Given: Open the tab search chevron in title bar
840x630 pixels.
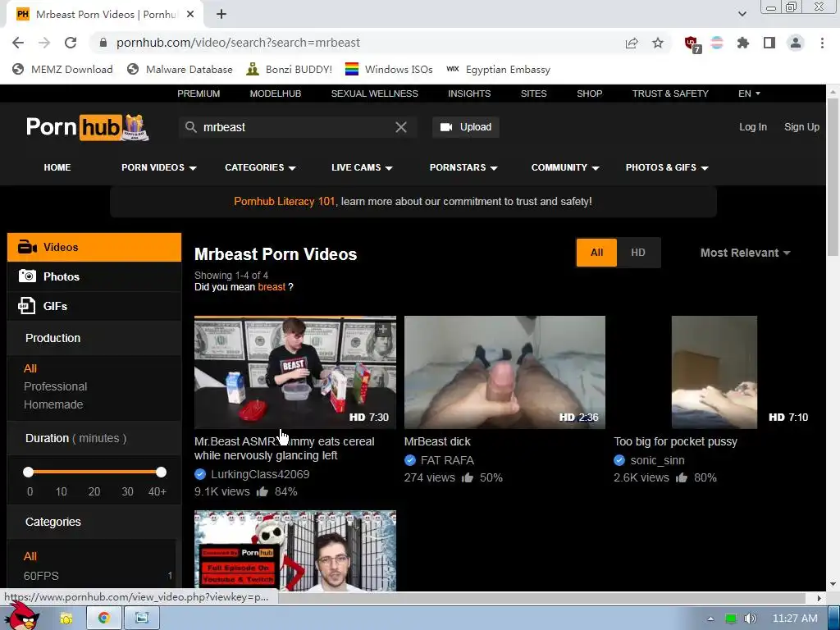Looking at the screenshot, I should [742, 14].
